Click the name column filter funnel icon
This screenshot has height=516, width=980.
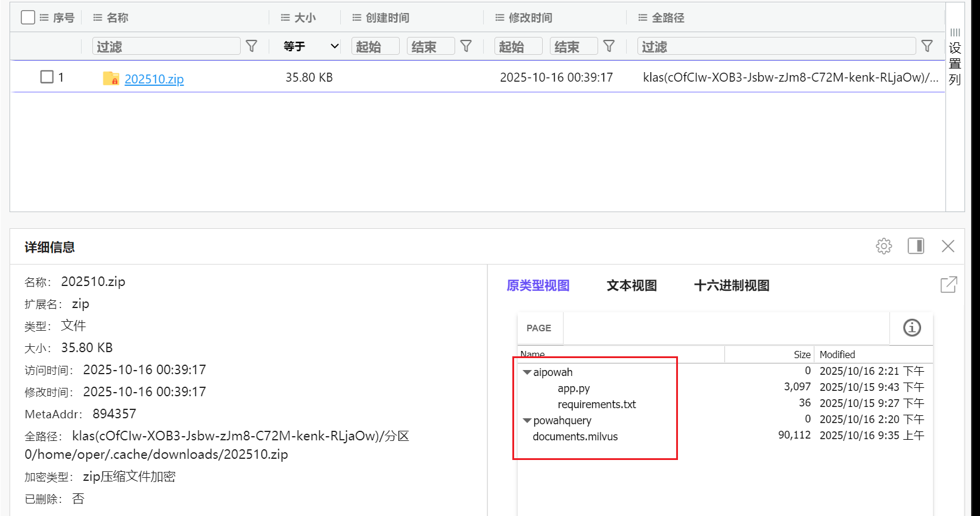[251, 46]
